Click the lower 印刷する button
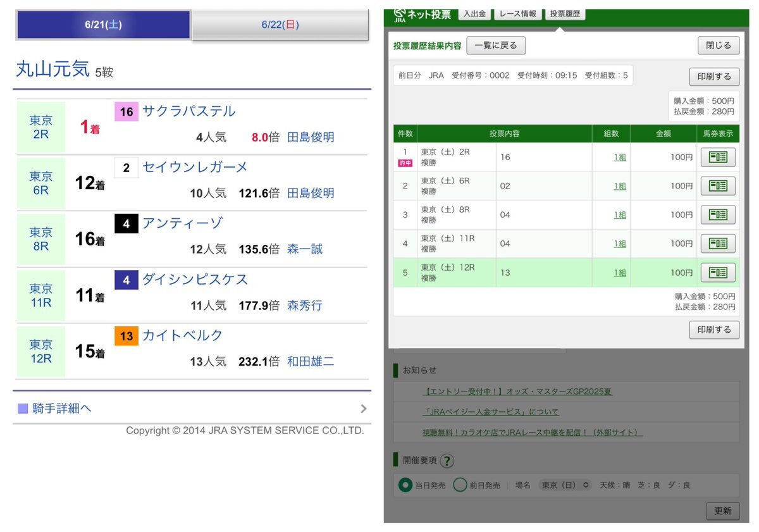 click(x=714, y=330)
